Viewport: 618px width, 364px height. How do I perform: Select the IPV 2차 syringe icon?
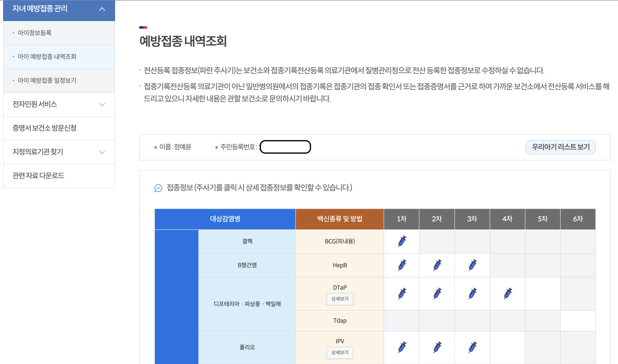[437, 347]
